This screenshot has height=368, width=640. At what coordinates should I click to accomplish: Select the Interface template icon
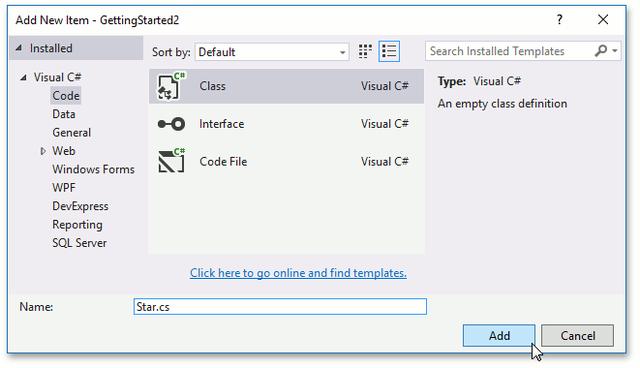tap(171, 124)
